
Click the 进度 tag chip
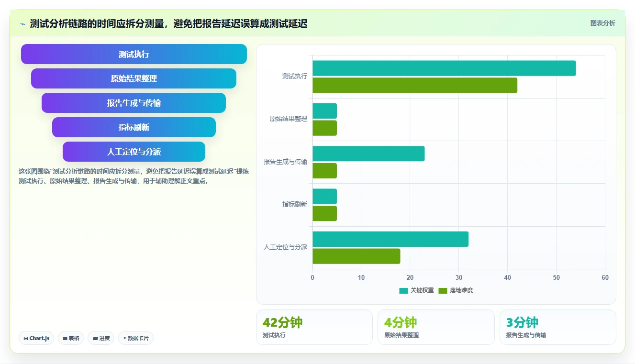[x=101, y=338]
